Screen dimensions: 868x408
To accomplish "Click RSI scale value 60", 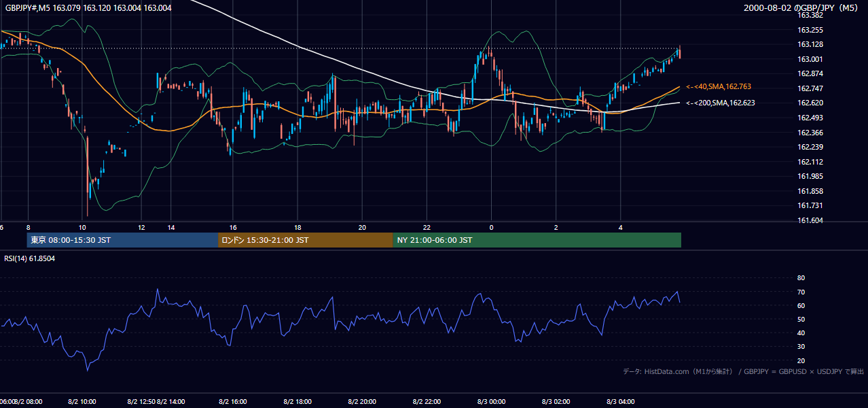I will tap(801, 305).
